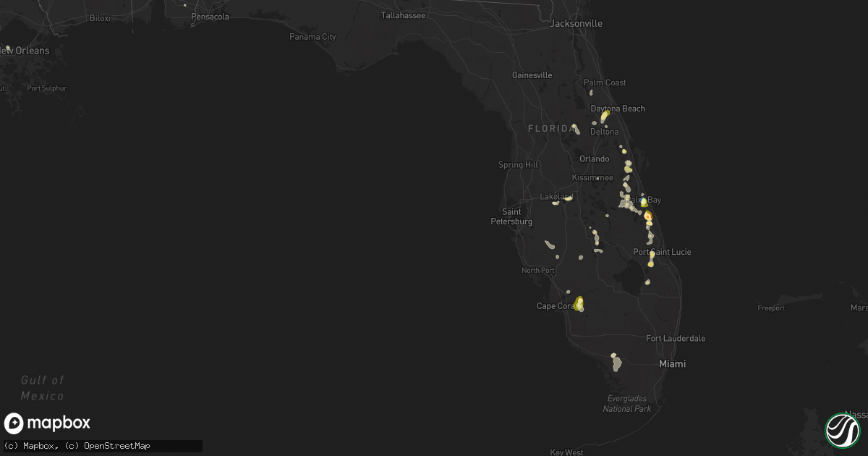The image size is (868, 456).
Task: Click the North Port label
Action: click(537, 271)
